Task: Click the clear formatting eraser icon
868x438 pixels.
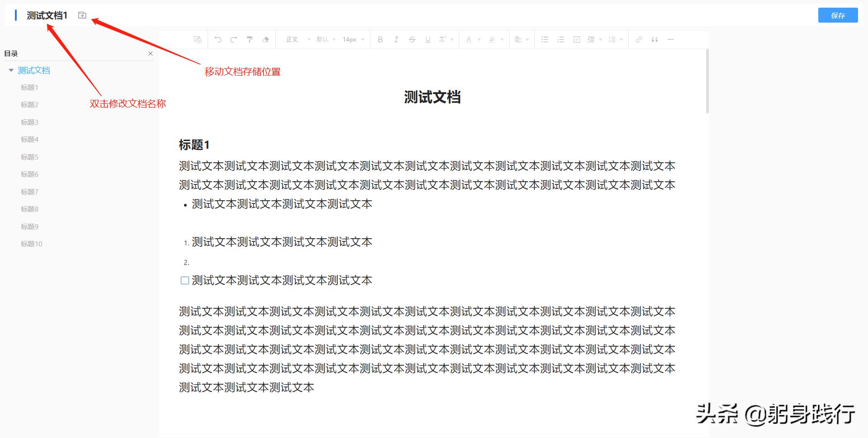Action: coord(265,39)
